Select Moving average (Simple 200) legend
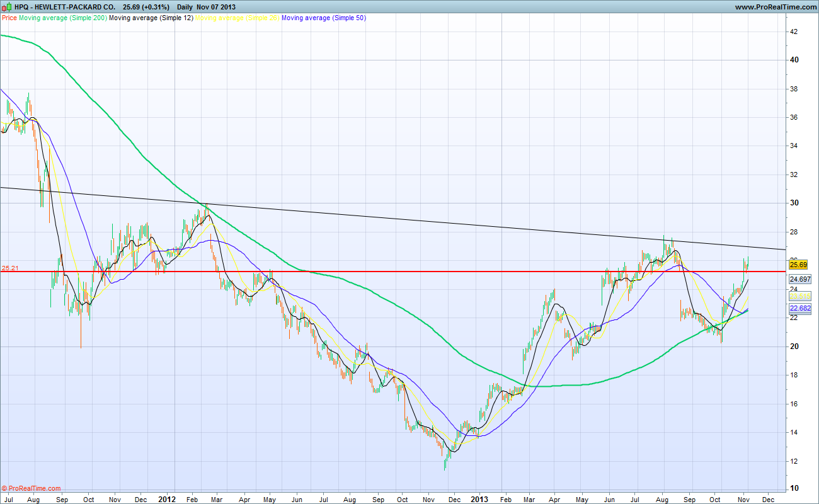This screenshot has width=819, height=504. (62, 18)
